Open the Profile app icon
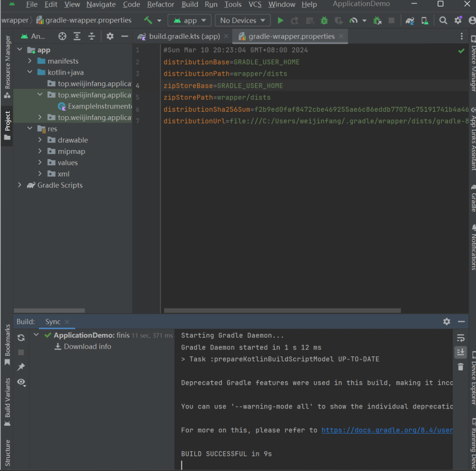This screenshot has width=476, height=471. coord(353,20)
